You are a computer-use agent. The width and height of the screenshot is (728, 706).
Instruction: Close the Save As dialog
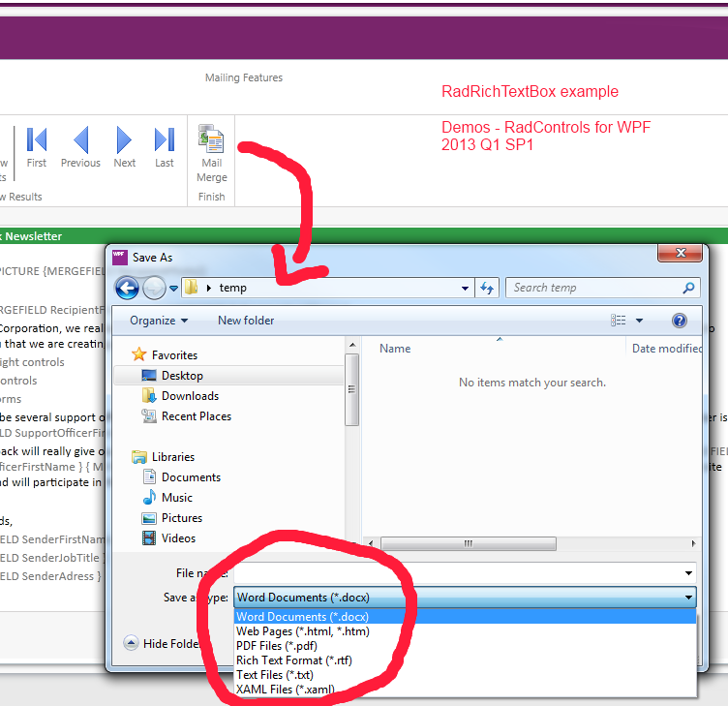681,253
